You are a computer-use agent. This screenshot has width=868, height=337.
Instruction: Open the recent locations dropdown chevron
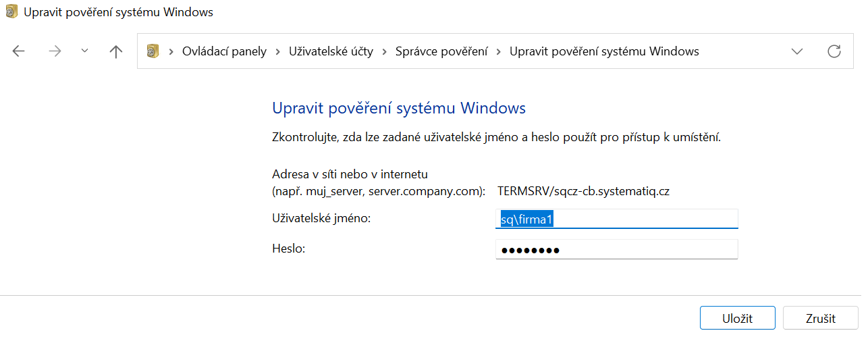(84, 51)
